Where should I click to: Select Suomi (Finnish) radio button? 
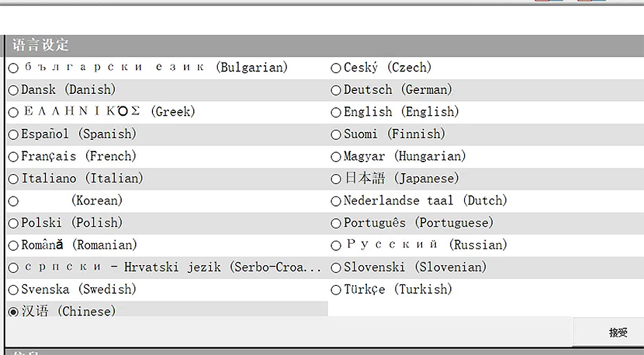click(x=336, y=135)
